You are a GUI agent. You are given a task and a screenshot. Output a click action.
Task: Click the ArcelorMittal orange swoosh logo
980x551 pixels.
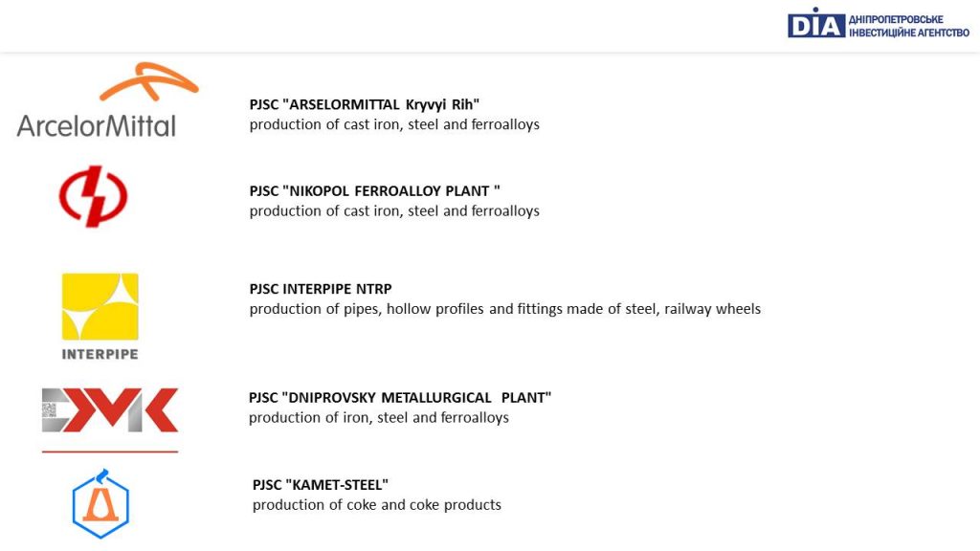[x=148, y=81]
